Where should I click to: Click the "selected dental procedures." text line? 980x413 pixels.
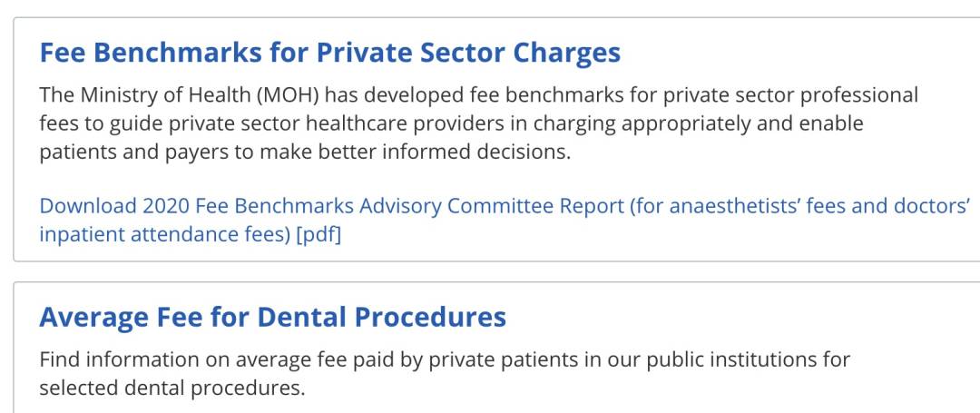(x=171, y=388)
